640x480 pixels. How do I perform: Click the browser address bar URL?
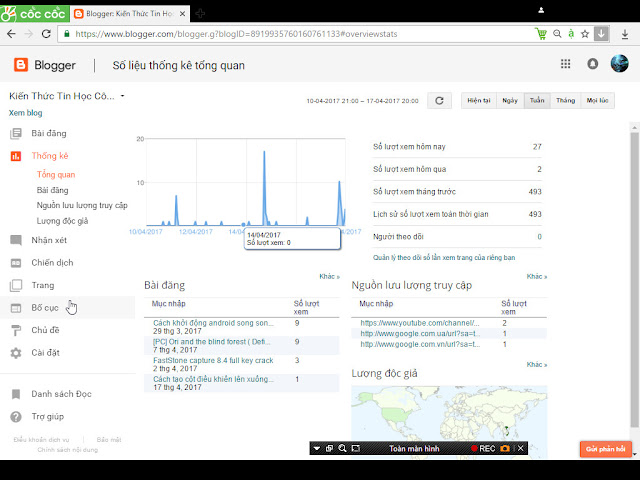tap(236, 34)
